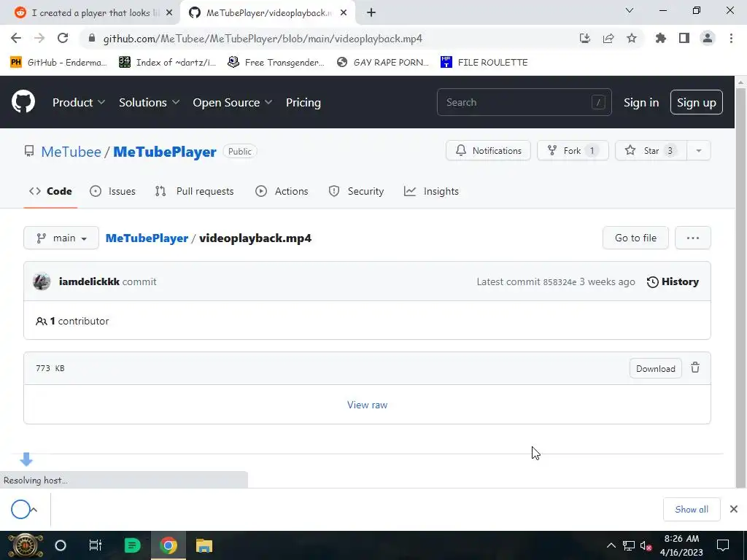
Task: Click the muted volume tray icon
Action: 646,546
